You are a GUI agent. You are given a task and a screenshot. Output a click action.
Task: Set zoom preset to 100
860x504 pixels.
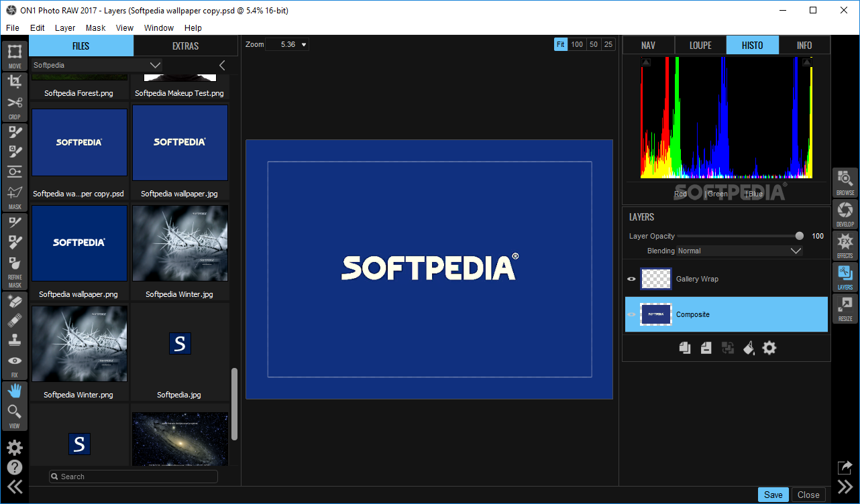[x=577, y=44]
